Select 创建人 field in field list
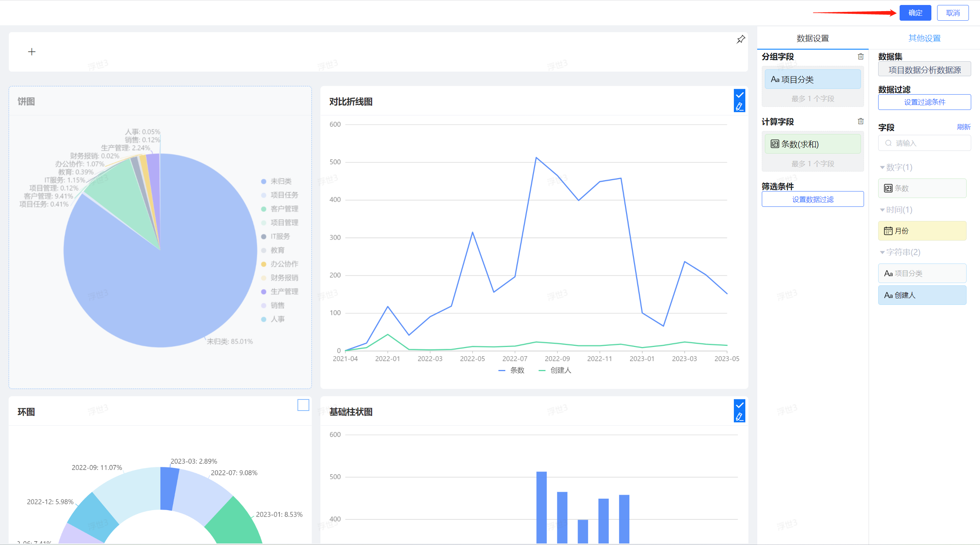 (x=922, y=295)
